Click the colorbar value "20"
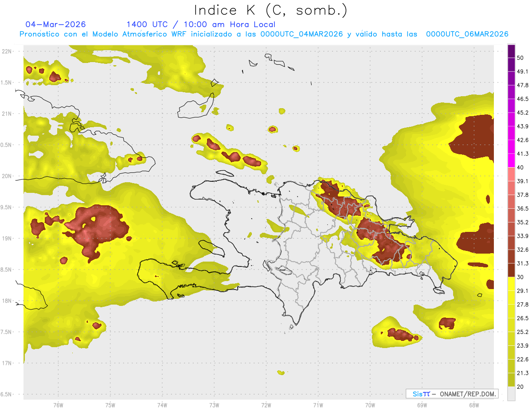Viewport: 532px width, 411px height. [520, 387]
